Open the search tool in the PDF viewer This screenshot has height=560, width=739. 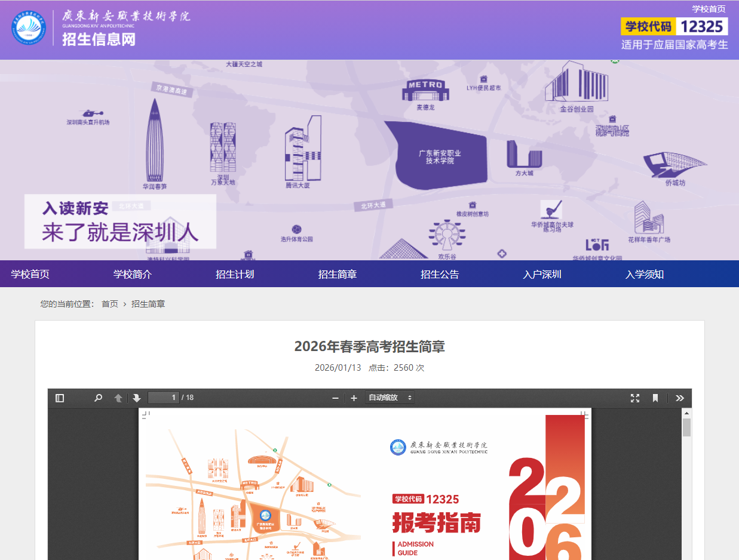coord(97,397)
